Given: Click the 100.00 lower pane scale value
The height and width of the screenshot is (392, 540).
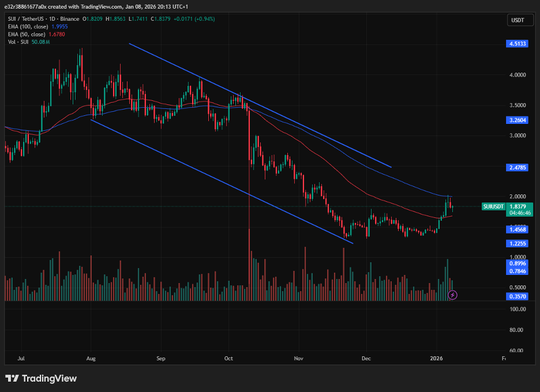Looking at the screenshot, I should pos(517,309).
